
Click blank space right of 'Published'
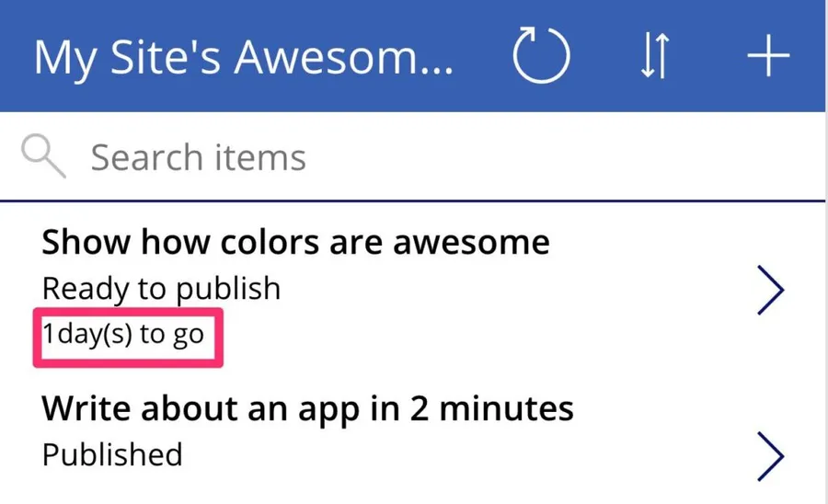pyautogui.click(x=460, y=454)
